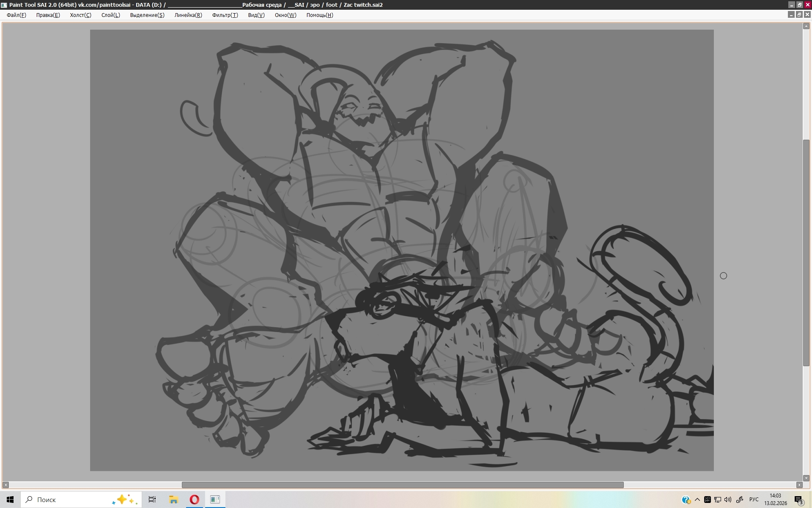Open the notification center icon
812x508 pixels.
click(x=798, y=500)
